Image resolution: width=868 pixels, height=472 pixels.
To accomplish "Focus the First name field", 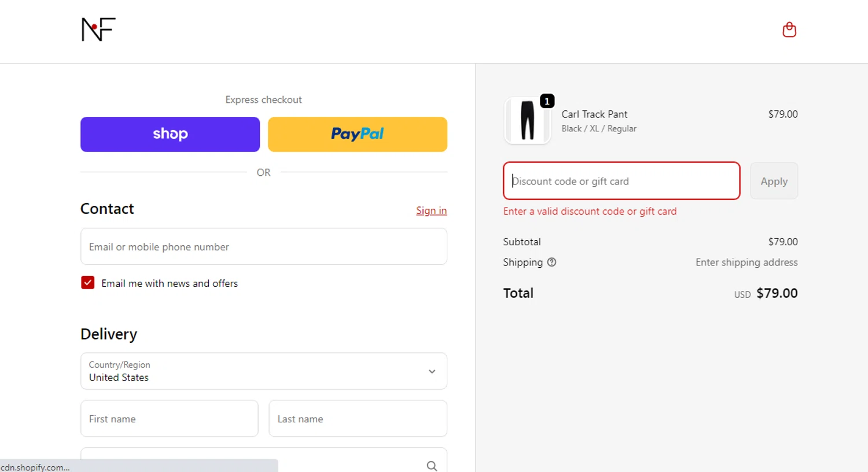I will 170,418.
